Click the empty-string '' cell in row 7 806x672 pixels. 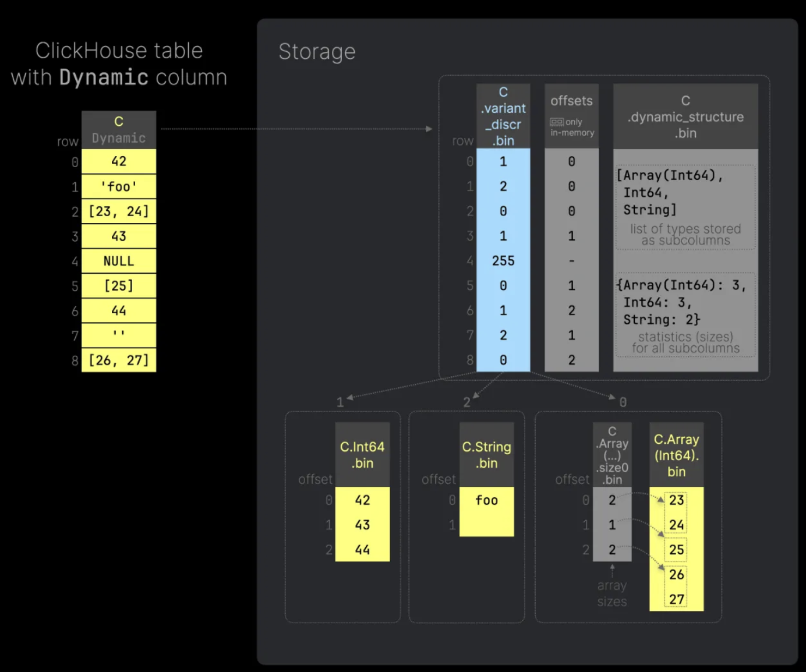coord(119,335)
